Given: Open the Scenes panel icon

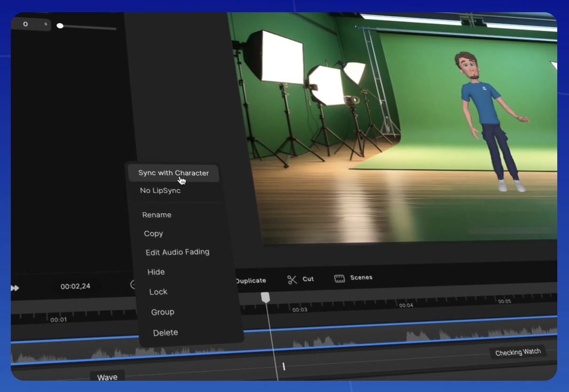Looking at the screenshot, I should point(339,278).
